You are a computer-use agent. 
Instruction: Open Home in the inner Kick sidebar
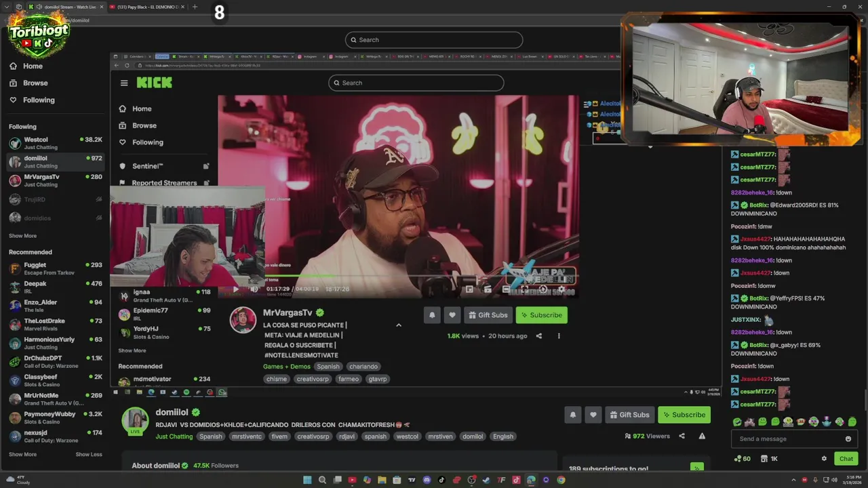coord(136,108)
